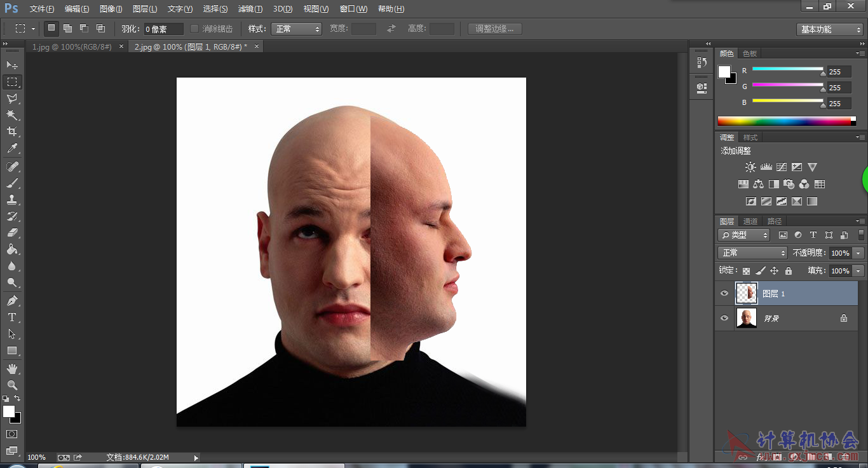The width and height of the screenshot is (868, 468).
Task: Select the Rectangular Marquee tool in toolbox
Action: point(12,82)
